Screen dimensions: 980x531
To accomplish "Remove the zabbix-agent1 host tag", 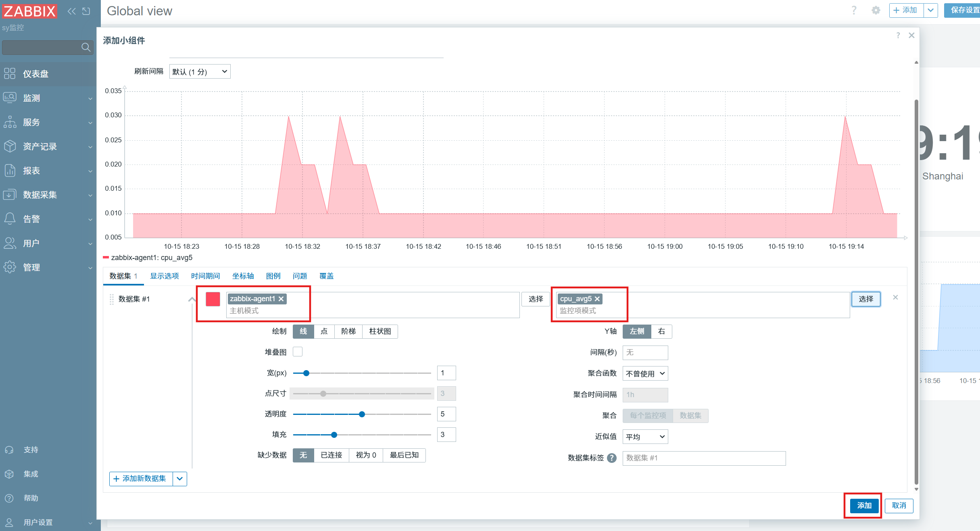I will [x=281, y=299].
